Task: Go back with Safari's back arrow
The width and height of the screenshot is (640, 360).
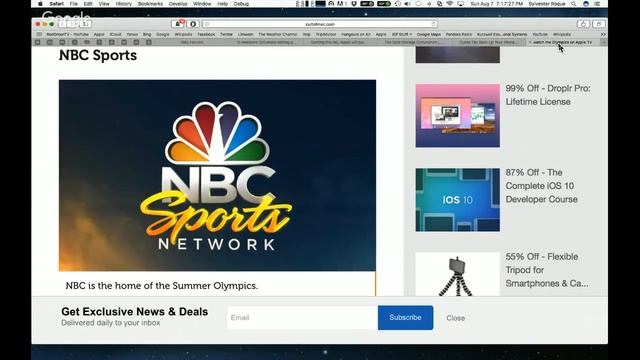Action: point(62,24)
